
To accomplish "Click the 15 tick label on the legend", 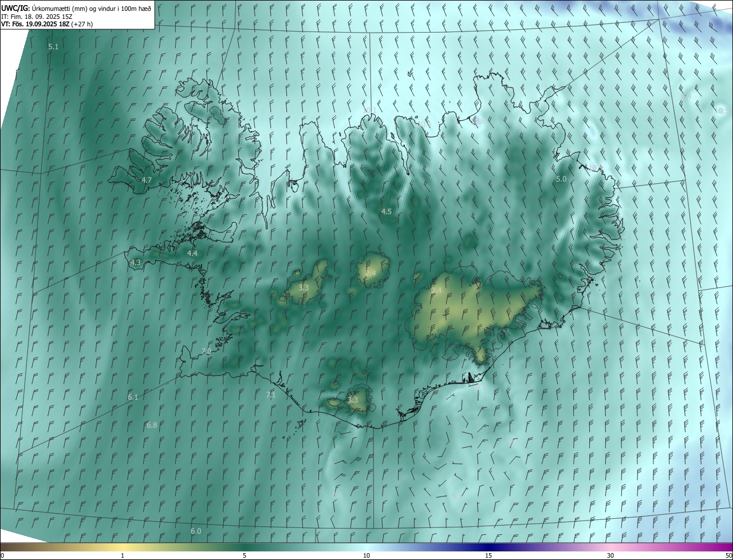I will pos(488,555).
